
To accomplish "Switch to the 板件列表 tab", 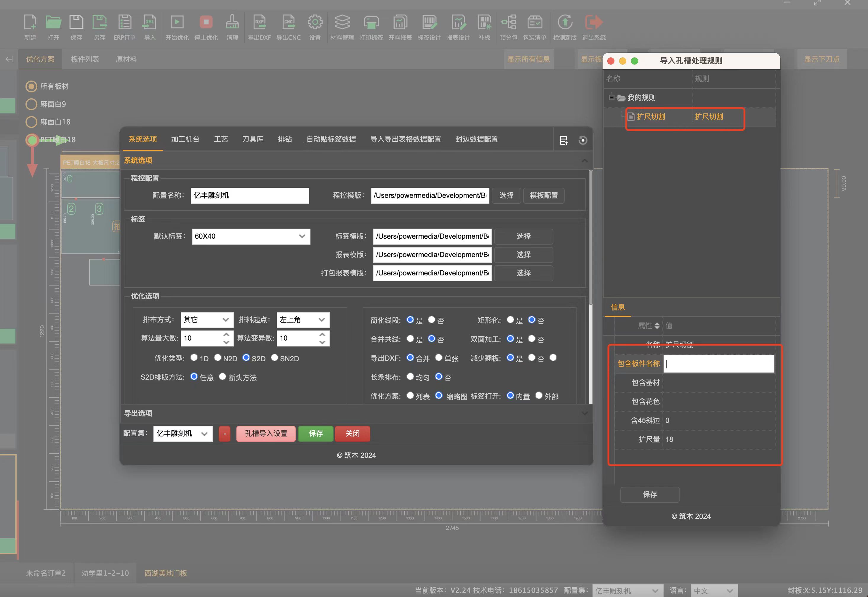I will coord(85,59).
